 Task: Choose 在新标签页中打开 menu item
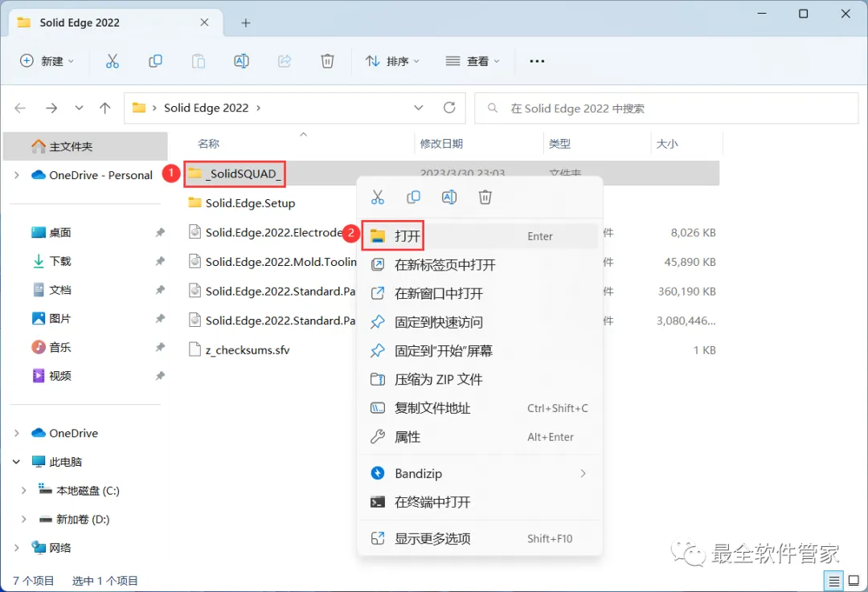[x=480, y=265]
